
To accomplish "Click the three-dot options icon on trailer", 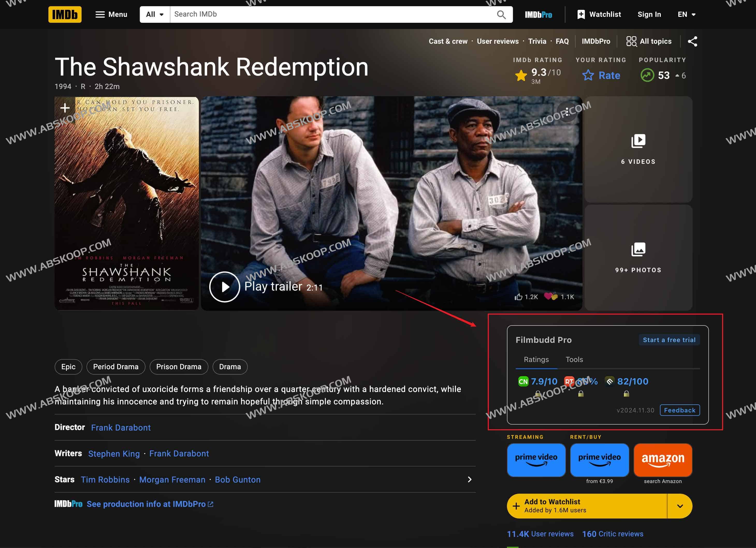I will pyautogui.click(x=567, y=112).
